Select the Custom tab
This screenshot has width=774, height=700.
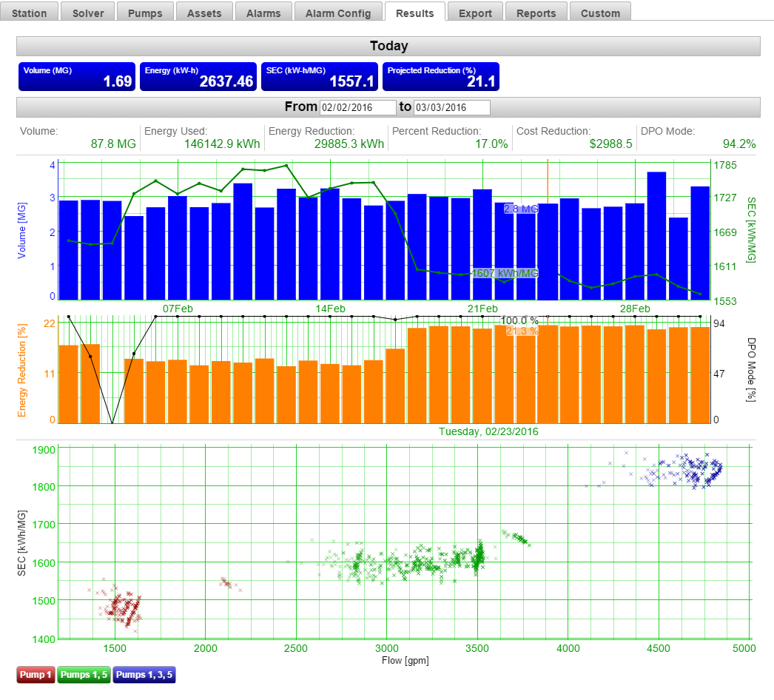coord(600,13)
